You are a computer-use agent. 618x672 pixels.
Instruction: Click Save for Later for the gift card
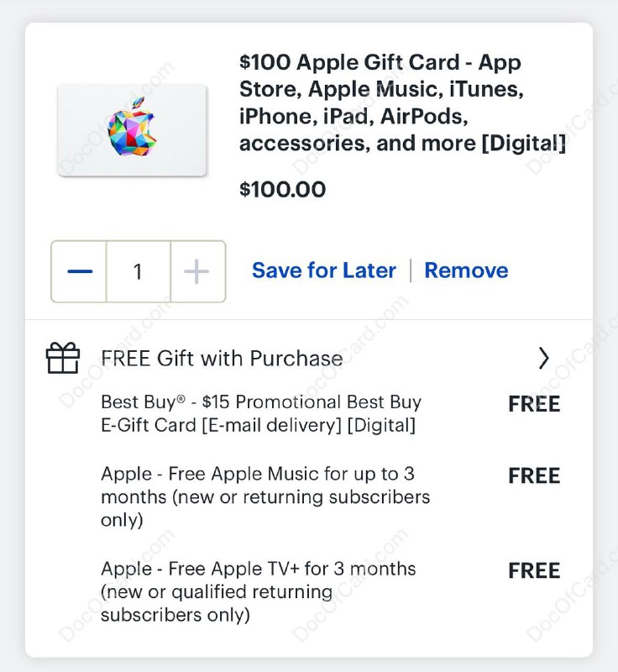pos(323,270)
